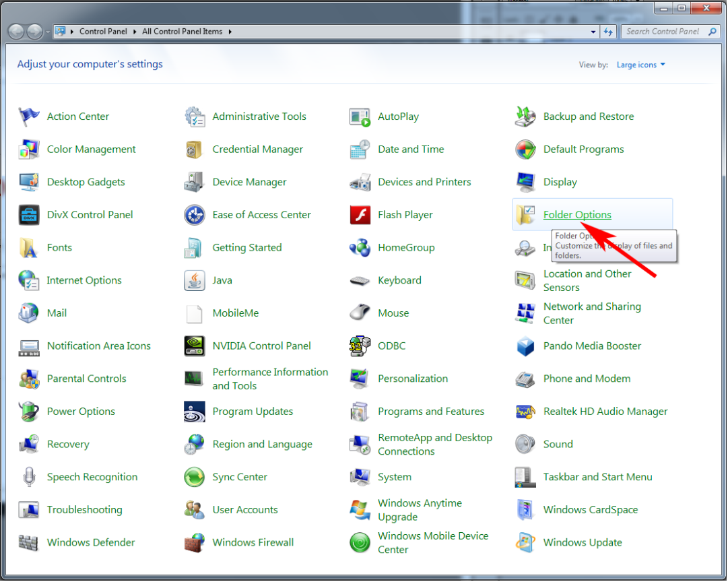Open the ODBC data sources icon
This screenshot has height=582, width=728.
(360, 346)
